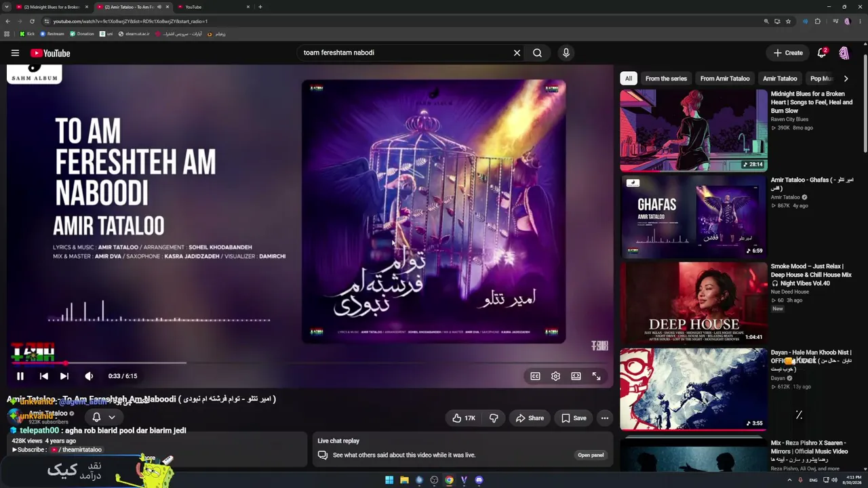Start voice search with the microphone
This screenshot has width=868, height=488.
click(x=566, y=53)
